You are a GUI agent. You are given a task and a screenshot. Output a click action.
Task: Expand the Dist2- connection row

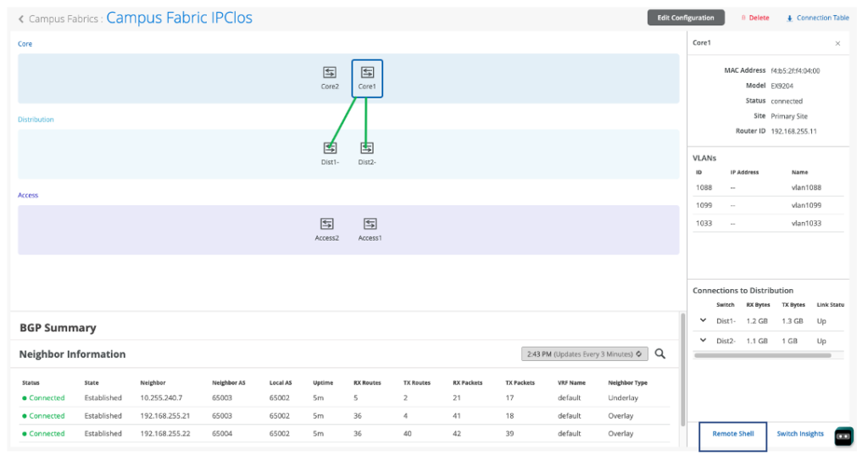pyautogui.click(x=703, y=341)
